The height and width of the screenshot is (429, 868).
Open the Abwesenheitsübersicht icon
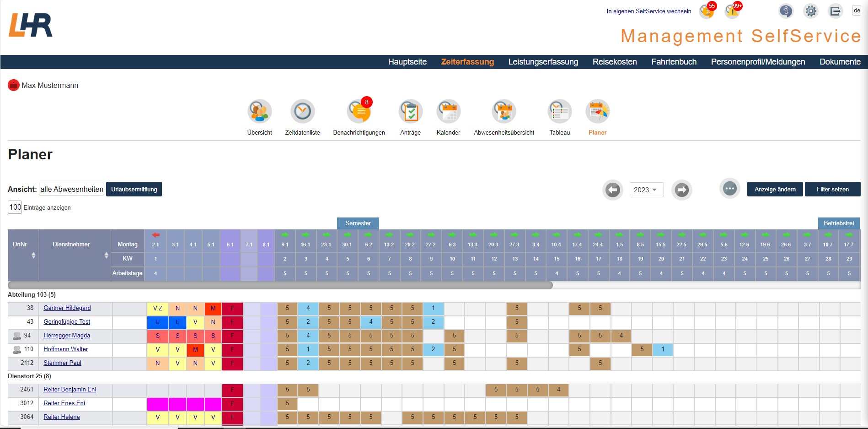(x=504, y=111)
